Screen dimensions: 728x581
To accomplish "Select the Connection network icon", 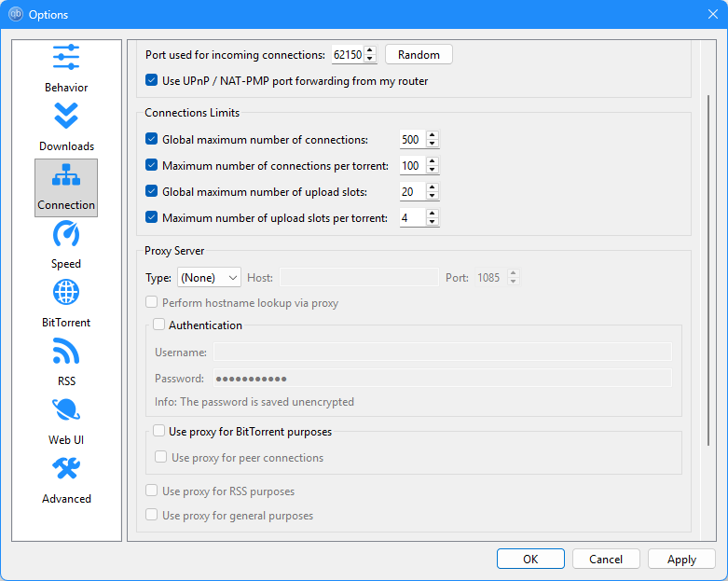I will 66,174.
